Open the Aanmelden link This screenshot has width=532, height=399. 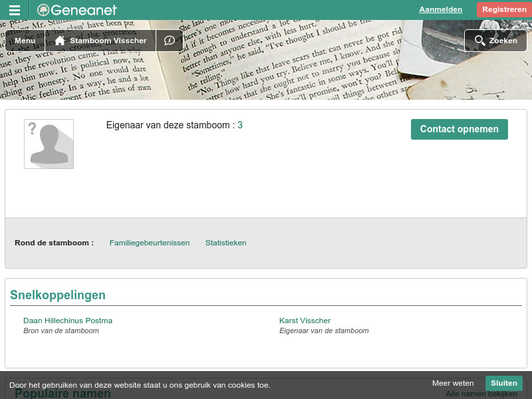click(x=440, y=9)
